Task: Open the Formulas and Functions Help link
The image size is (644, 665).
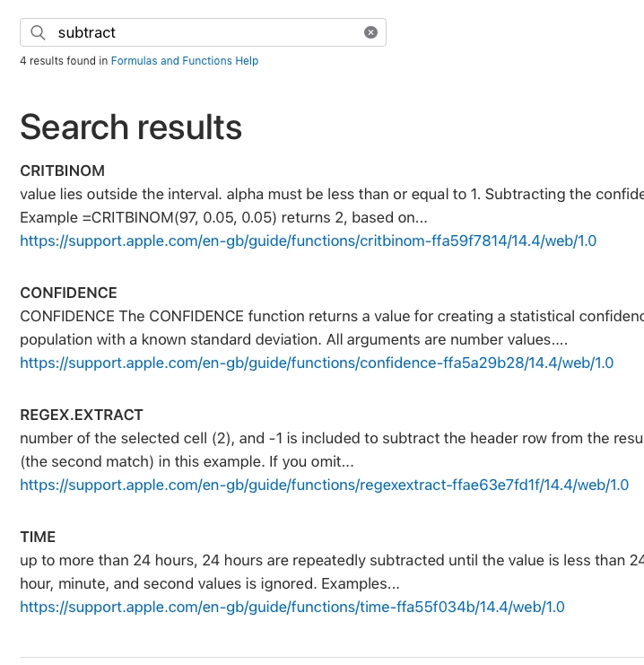Action: (184, 61)
